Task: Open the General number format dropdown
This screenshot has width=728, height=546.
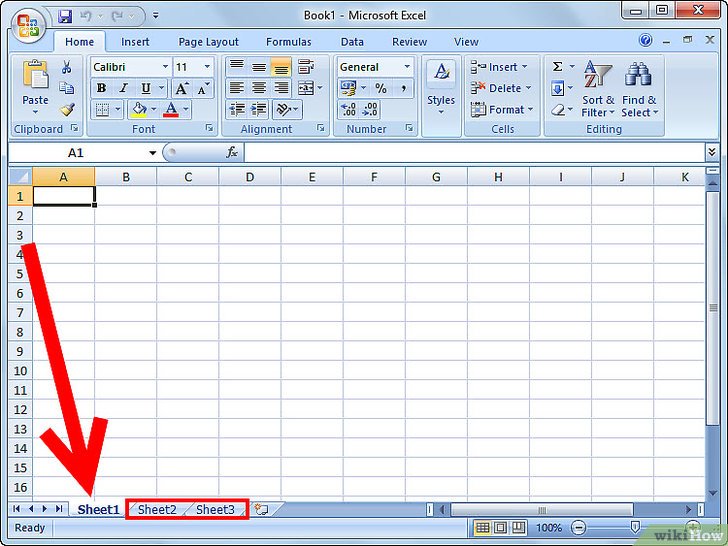Action: point(407,67)
